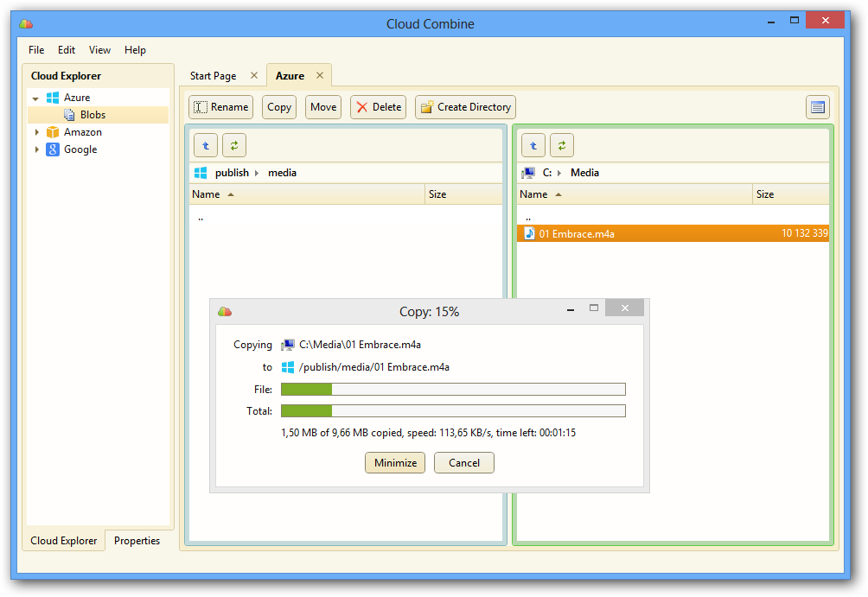Toggle the panel layout view icon
This screenshot has height=597, width=868.
pos(818,107)
